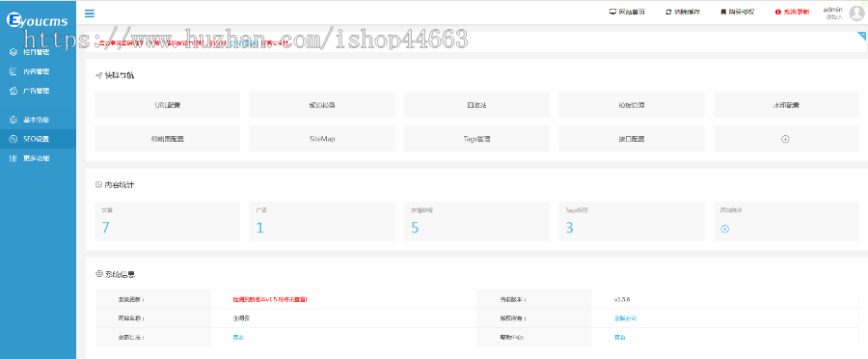Open 广告管理 in the sidebar
868x359 pixels.
tap(38, 91)
